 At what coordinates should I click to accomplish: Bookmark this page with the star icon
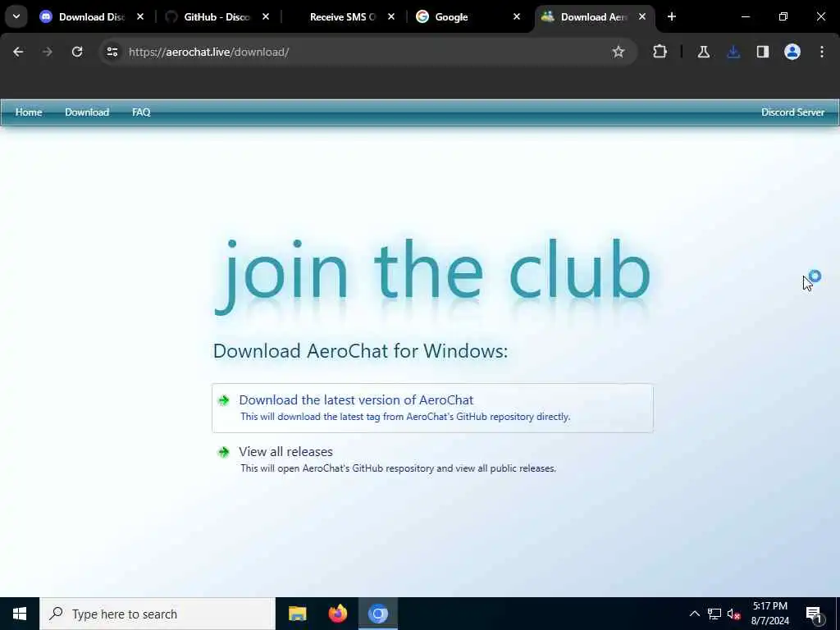(x=619, y=52)
